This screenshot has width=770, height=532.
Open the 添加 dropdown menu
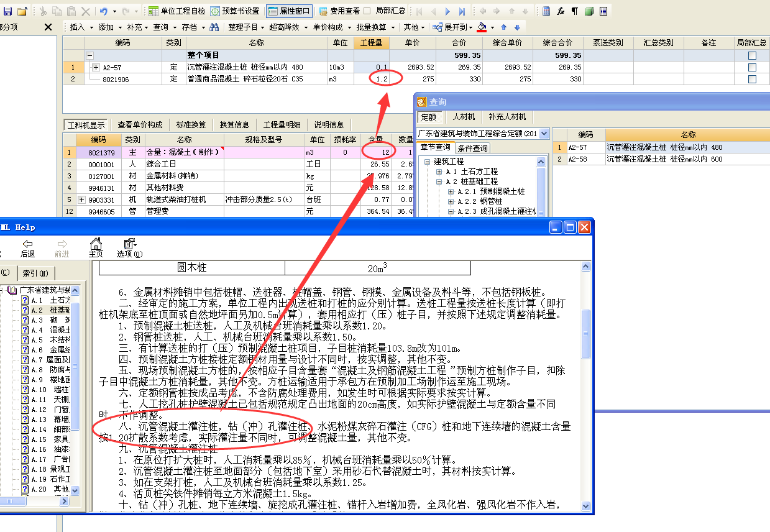tap(109, 27)
